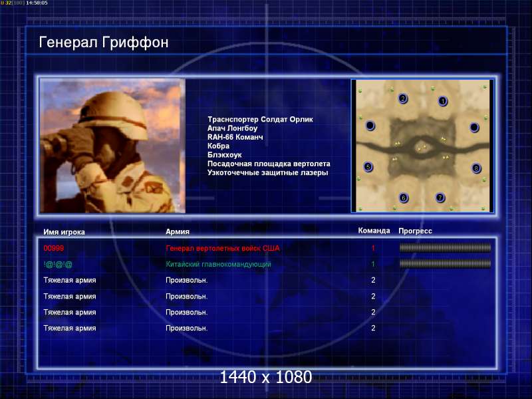Click the general's soldier portrait image

click(112, 146)
